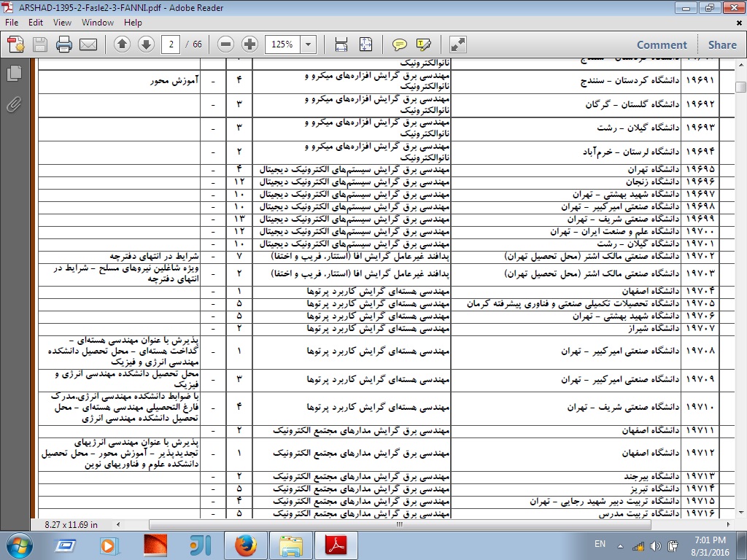The width and height of the screenshot is (747, 560).
Task: Zoom out with the minus button
Action: [226, 44]
